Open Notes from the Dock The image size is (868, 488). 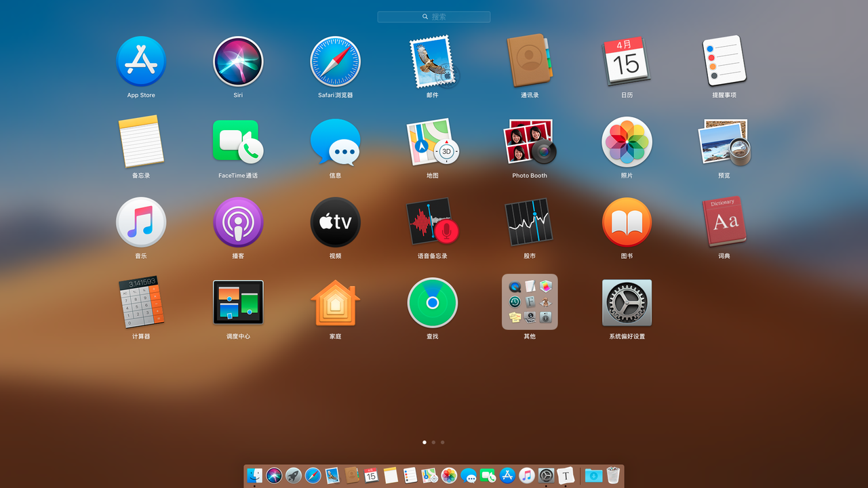pos(391,475)
